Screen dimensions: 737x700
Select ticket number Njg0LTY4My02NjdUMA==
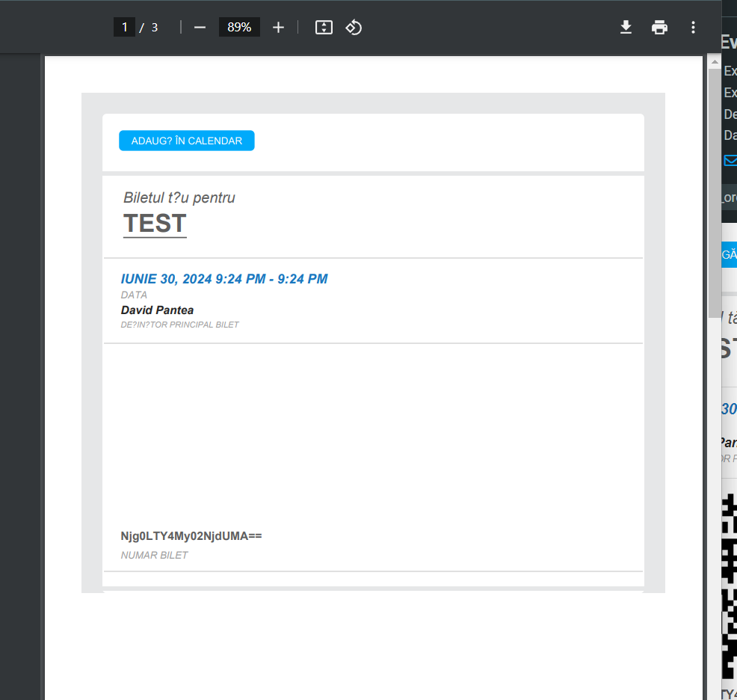pos(191,536)
